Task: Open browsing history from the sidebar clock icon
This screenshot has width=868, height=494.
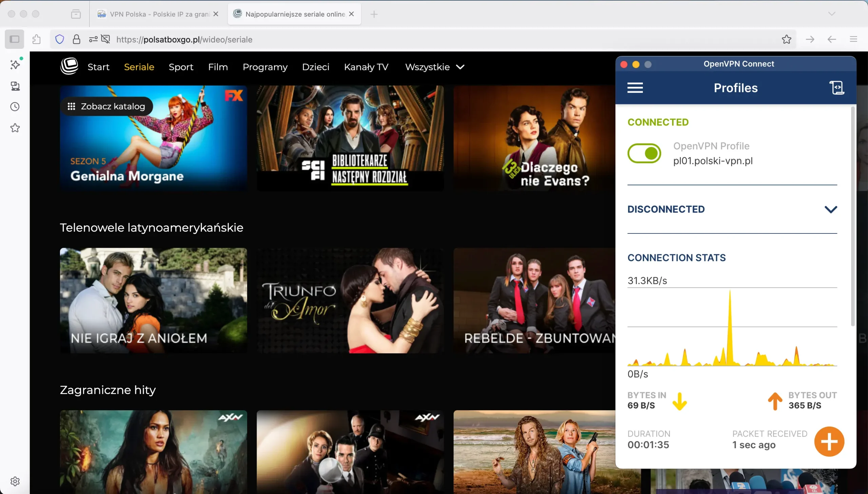Action: pyautogui.click(x=15, y=106)
